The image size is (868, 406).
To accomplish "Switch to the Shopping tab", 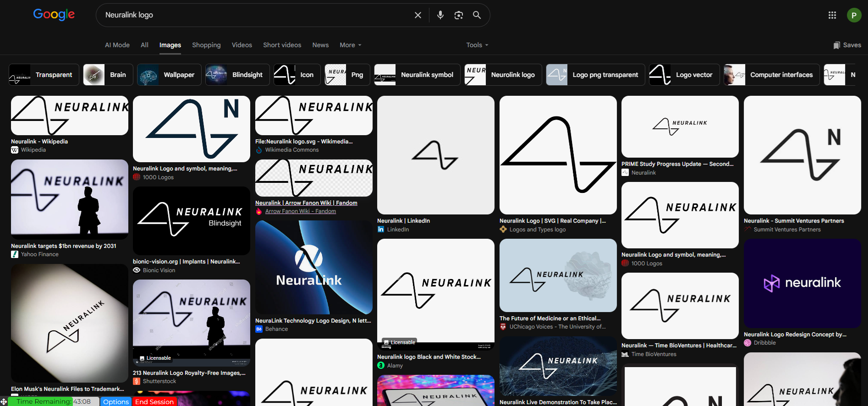I will [x=206, y=45].
